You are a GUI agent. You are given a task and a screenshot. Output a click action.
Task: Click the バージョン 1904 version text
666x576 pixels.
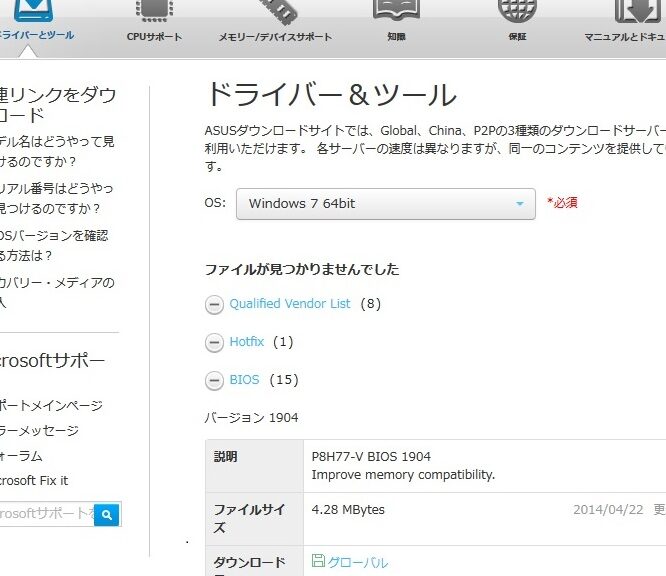coord(251,418)
